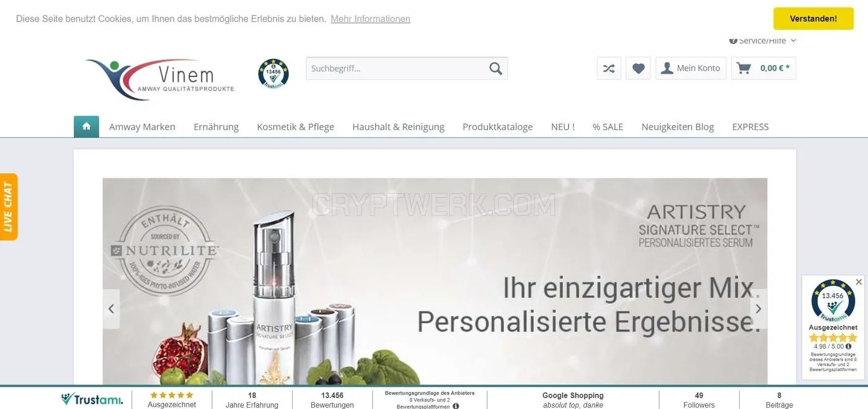The width and height of the screenshot is (868, 409).
Task: Click the Trustami badge beside the logo
Action: point(273,74)
